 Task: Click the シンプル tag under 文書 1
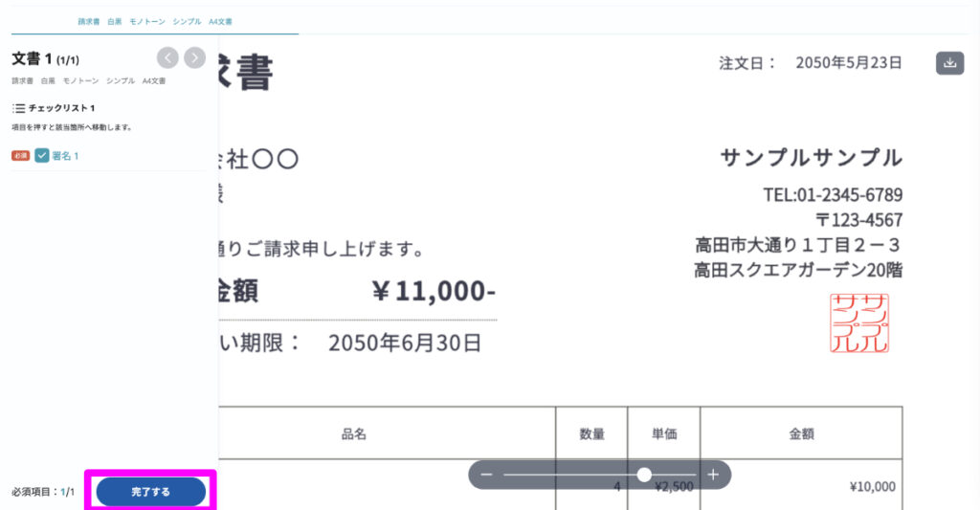click(121, 80)
